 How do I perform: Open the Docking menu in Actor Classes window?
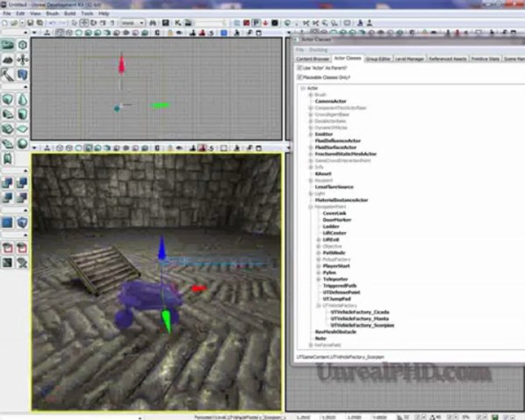[318, 50]
